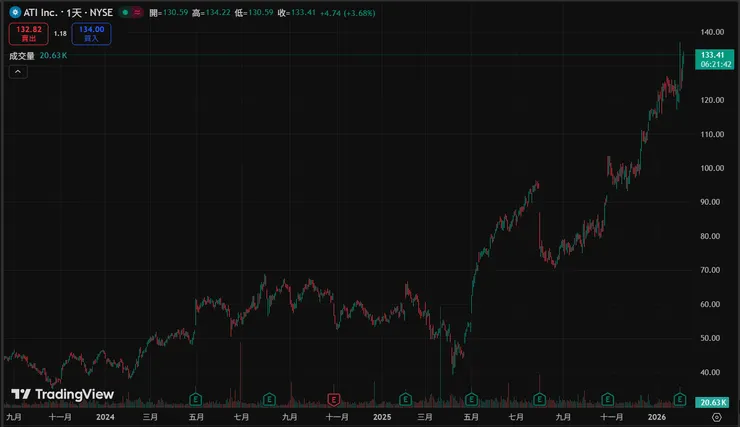
Task: Click the open value 開=130.59
Action: 168,13
